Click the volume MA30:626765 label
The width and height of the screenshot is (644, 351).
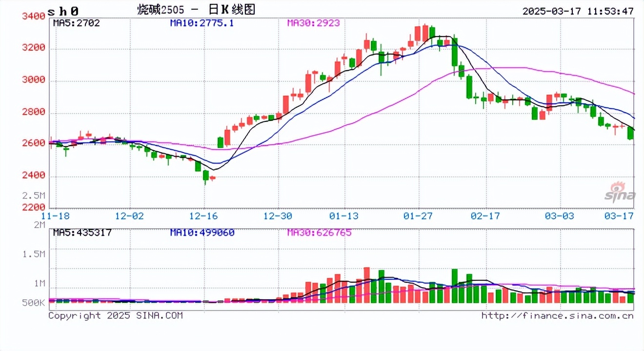pos(319,233)
